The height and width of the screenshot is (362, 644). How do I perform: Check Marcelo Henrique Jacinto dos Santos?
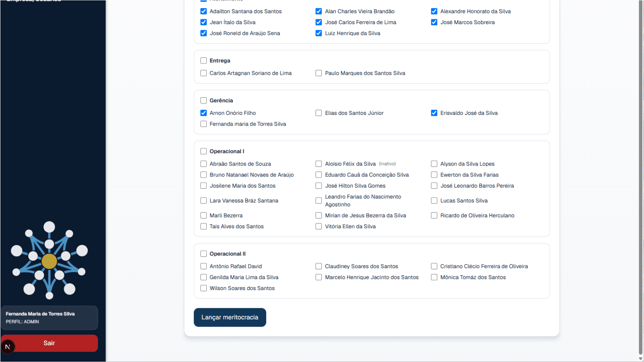pyautogui.click(x=319, y=277)
